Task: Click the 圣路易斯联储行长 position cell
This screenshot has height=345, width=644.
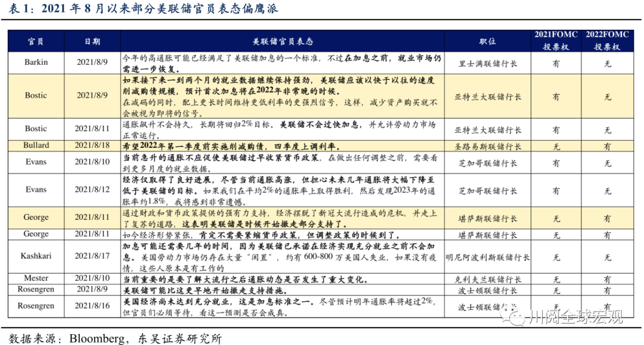Action: [x=487, y=146]
